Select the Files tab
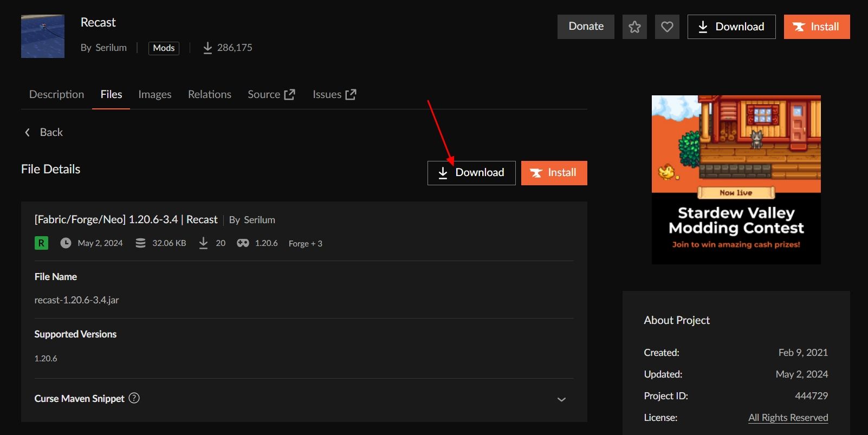The width and height of the screenshot is (868, 435). pyautogui.click(x=111, y=94)
